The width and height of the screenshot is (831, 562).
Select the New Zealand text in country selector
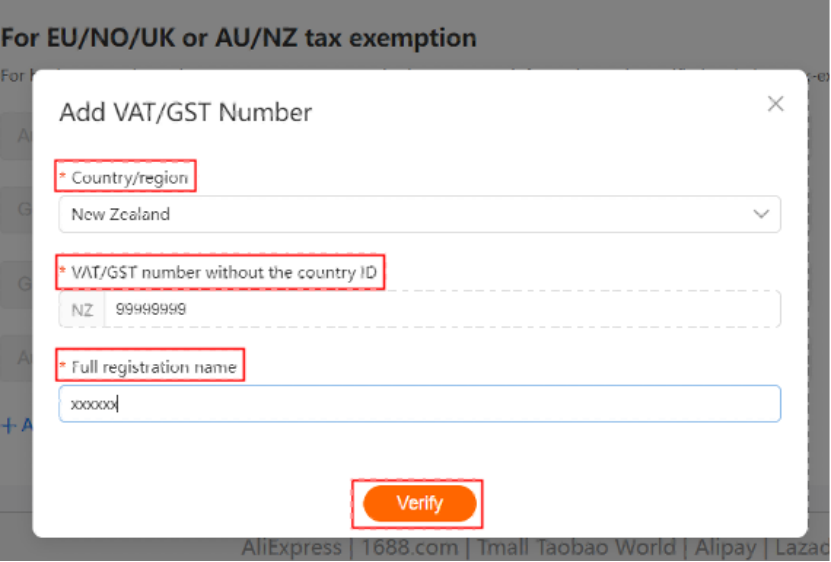coord(121,214)
